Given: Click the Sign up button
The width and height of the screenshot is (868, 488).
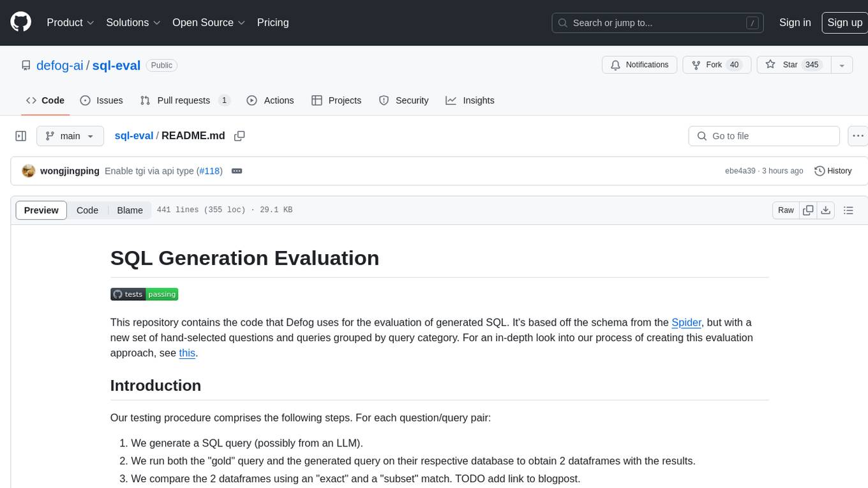Looking at the screenshot, I should [844, 22].
